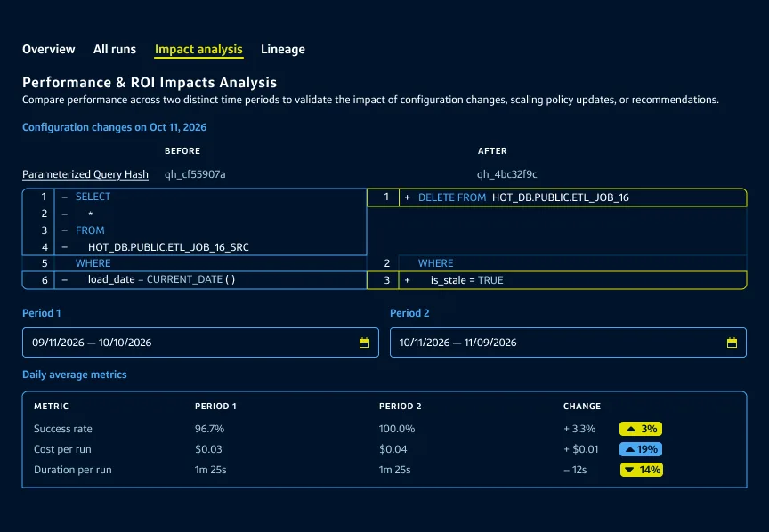Viewport: 769px width, 532px height.
Task: Click the $0.04 cost value
Action: (393, 449)
